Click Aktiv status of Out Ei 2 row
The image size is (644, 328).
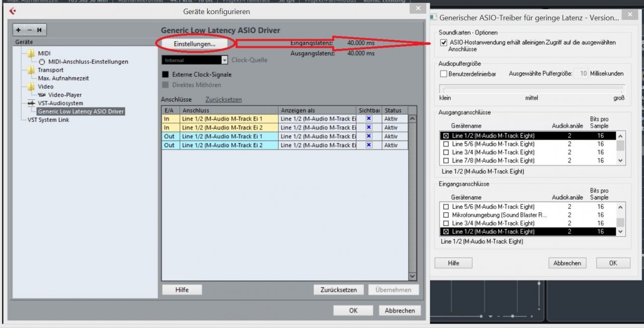point(395,145)
